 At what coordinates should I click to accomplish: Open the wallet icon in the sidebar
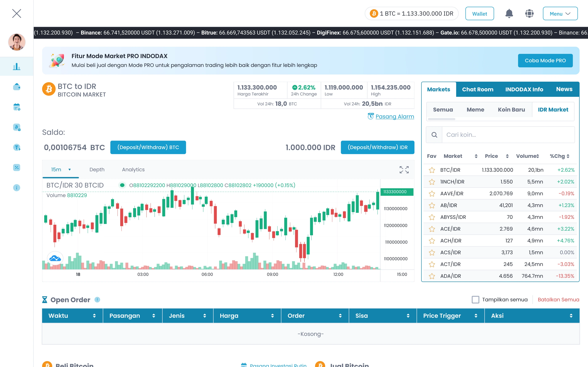click(x=16, y=87)
